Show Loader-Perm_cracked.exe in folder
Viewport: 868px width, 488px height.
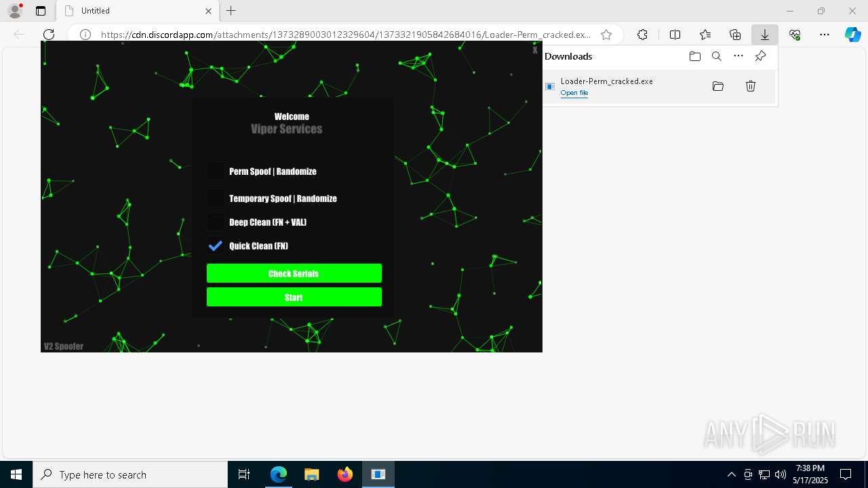point(718,86)
